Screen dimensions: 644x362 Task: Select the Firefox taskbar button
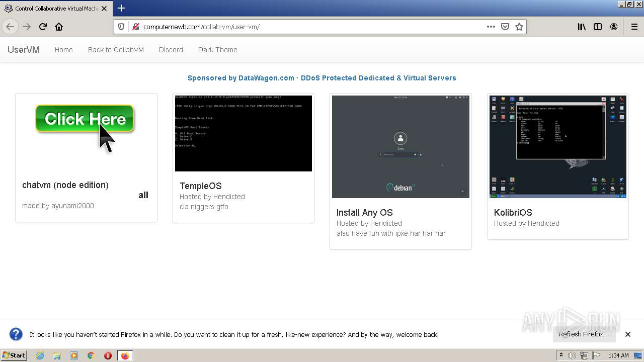(x=125, y=355)
